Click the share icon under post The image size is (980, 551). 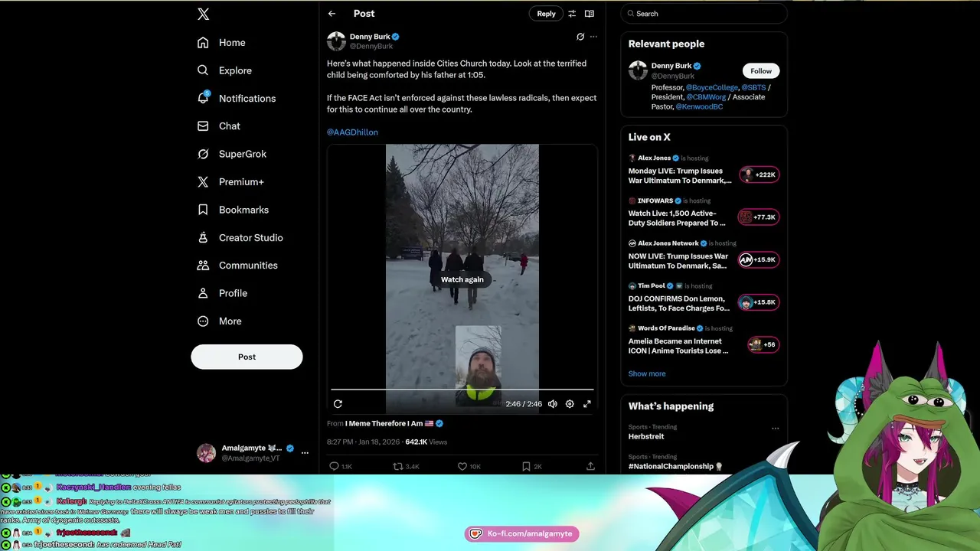[x=590, y=466]
